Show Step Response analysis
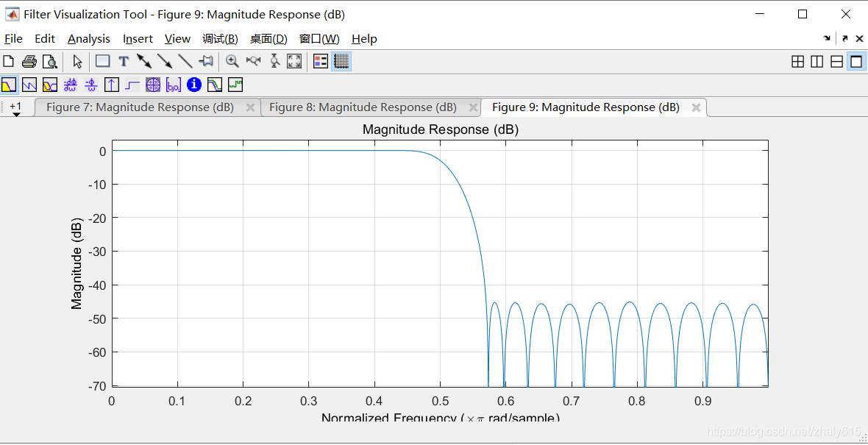 (132, 85)
